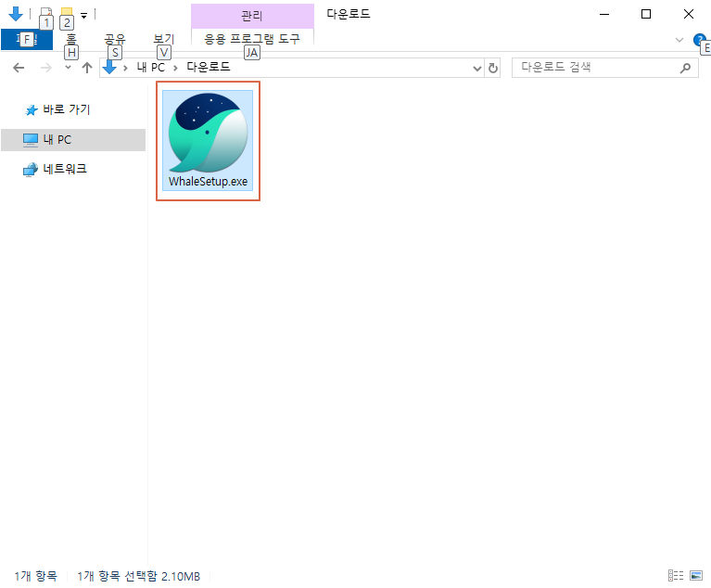The image size is (711, 588).
Task: Click the WhaleSetup.exe file name
Action: pyautogui.click(x=209, y=182)
